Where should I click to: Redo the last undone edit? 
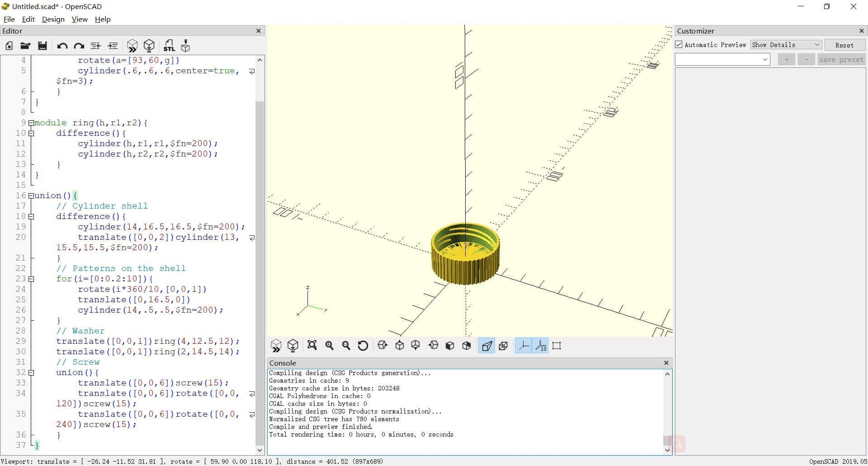click(x=79, y=46)
